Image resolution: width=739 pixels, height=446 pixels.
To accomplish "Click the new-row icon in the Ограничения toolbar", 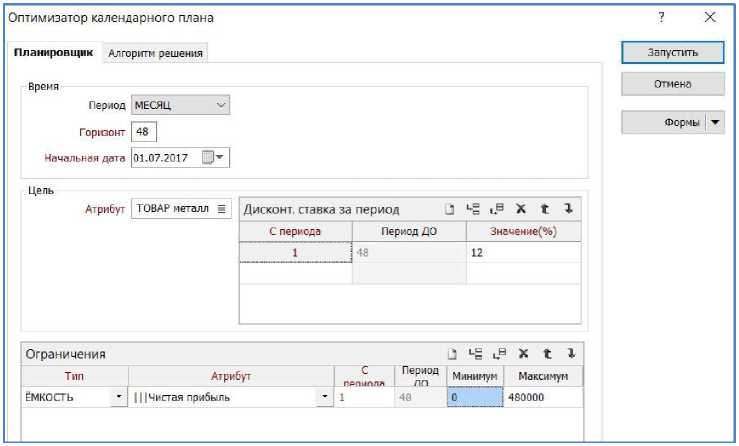I will (x=451, y=353).
